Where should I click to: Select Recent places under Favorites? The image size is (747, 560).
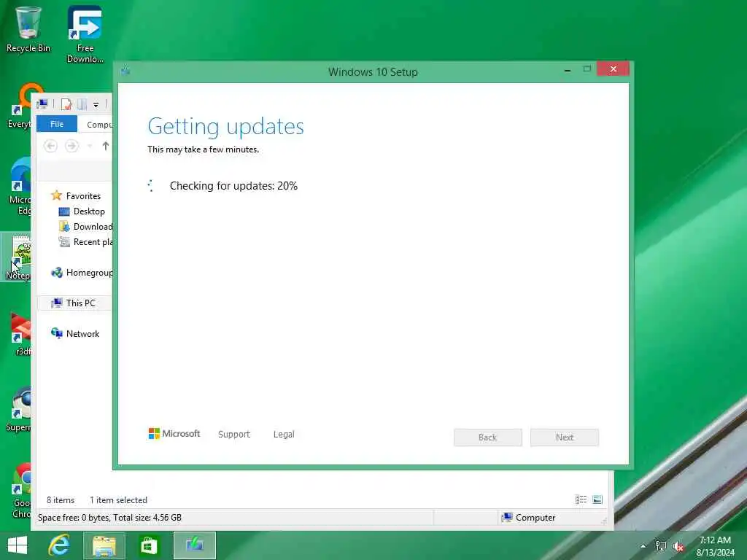[85, 242]
